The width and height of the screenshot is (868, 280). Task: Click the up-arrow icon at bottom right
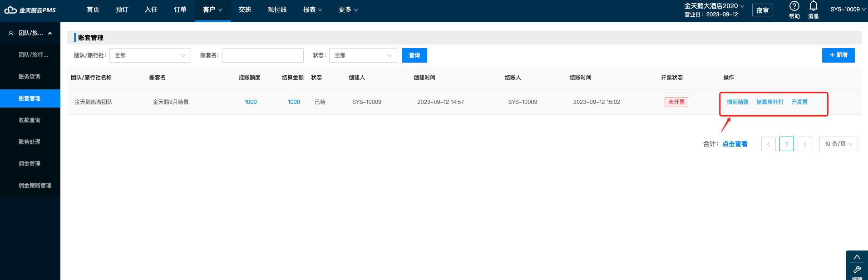pos(857,257)
